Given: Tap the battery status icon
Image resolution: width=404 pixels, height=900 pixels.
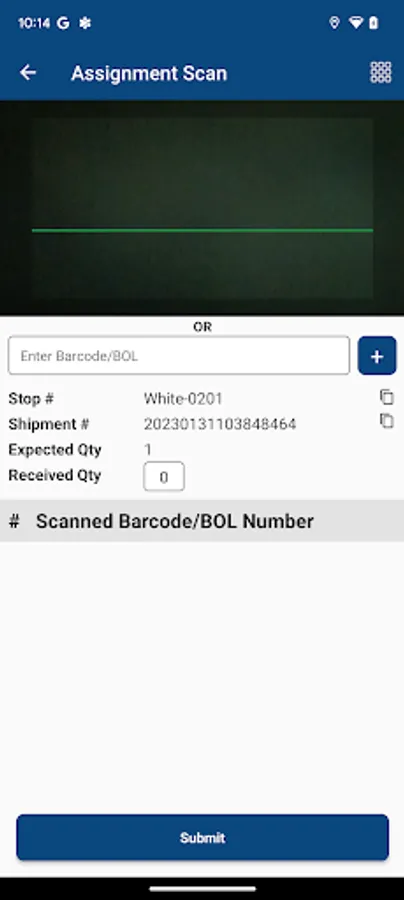Looking at the screenshot, I should click(374, 23).
